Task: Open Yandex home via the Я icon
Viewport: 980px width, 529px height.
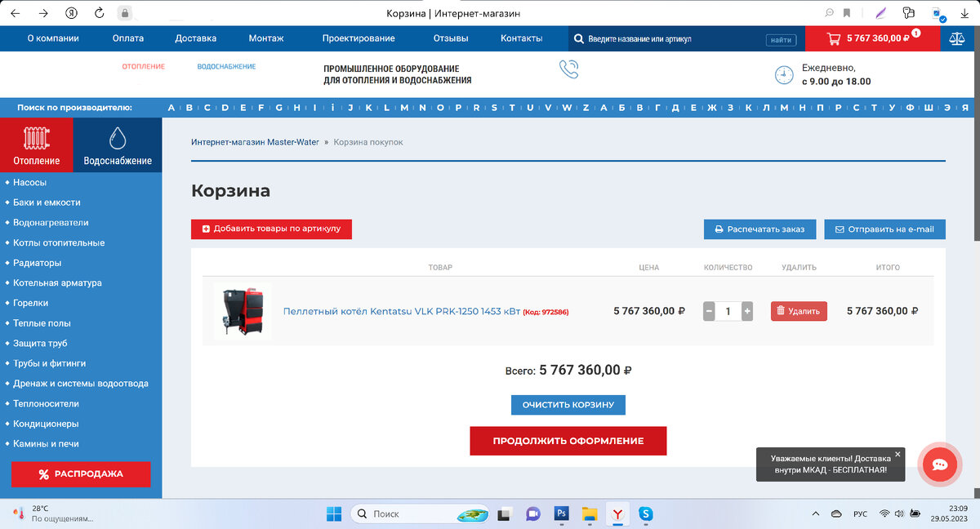Action: pyautogui.click(x=71, y=13)
